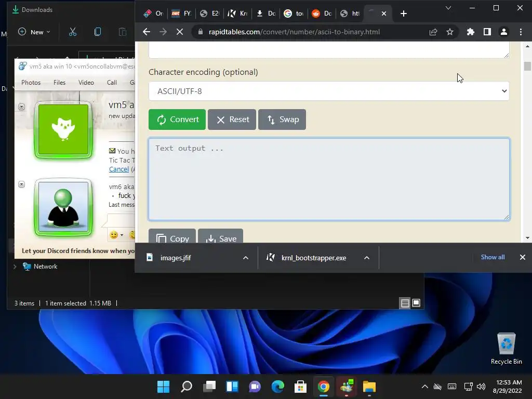Bookmark this page with star icon
The width and height of the screenshot is (532, 399).
tap(450, 32)
